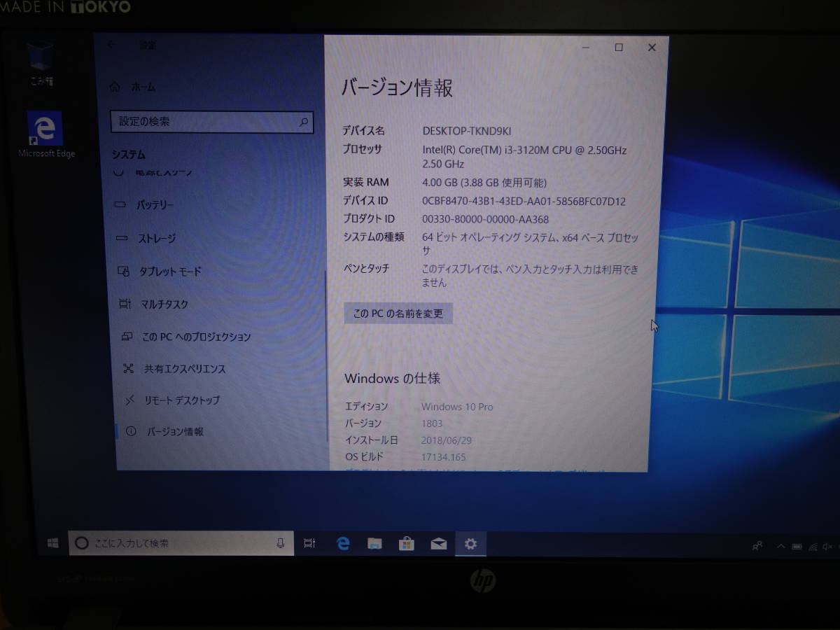Show hidden system tray icons
The height and width of the screenshot is (630, 840).
pyautogui.click(x=781, y=546)
